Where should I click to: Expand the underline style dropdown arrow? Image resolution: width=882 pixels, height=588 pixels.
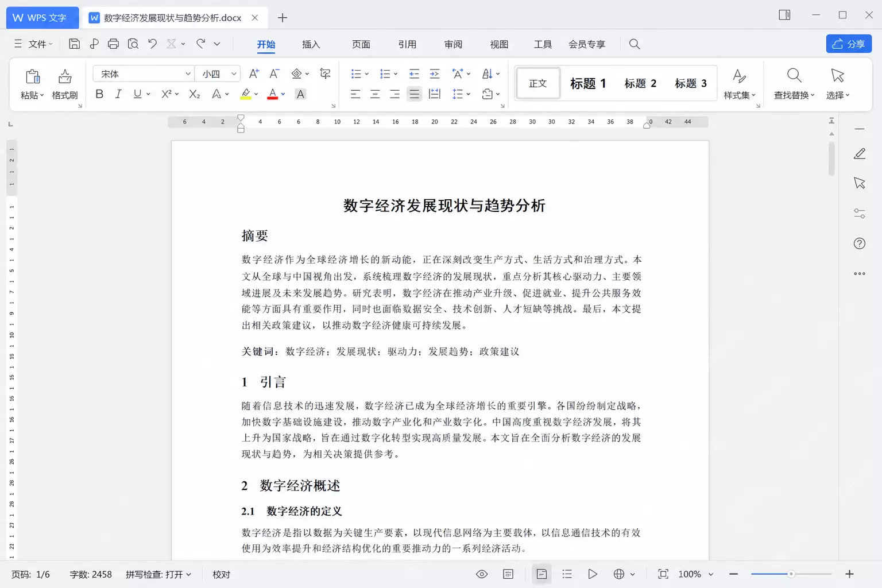coord(148,94)
